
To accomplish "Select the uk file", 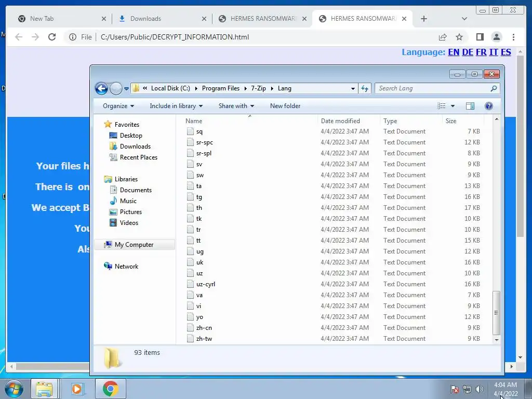I will (199, 262).
